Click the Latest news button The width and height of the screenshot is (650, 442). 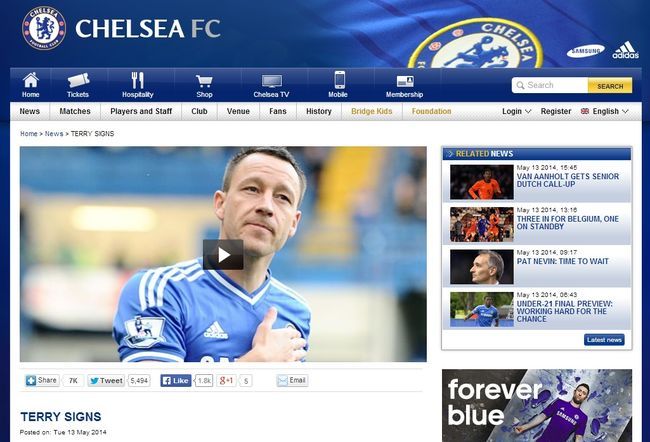click(604, 340)
